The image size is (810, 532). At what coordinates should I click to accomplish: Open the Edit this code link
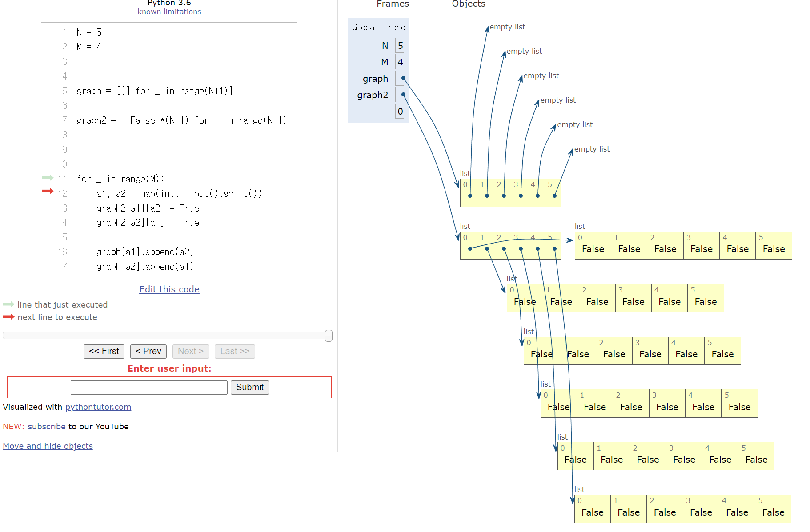click(169, 289)
